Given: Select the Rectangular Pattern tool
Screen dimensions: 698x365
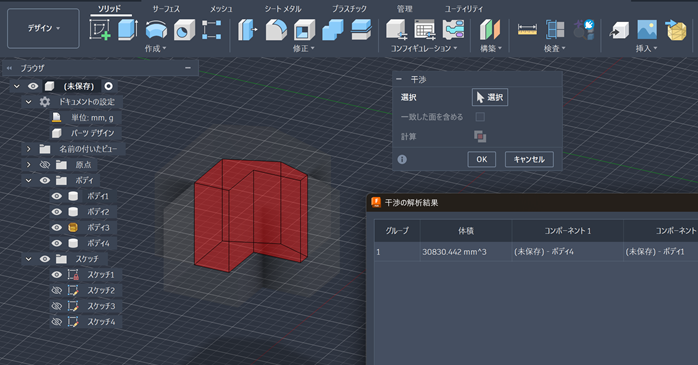Looking at the screenshot, I should (x=211, y=30).
